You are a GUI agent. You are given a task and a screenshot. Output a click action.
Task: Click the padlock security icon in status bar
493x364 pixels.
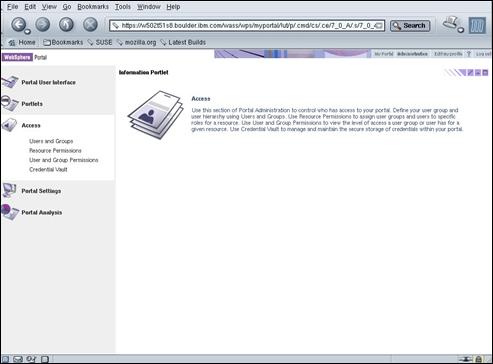478,359
